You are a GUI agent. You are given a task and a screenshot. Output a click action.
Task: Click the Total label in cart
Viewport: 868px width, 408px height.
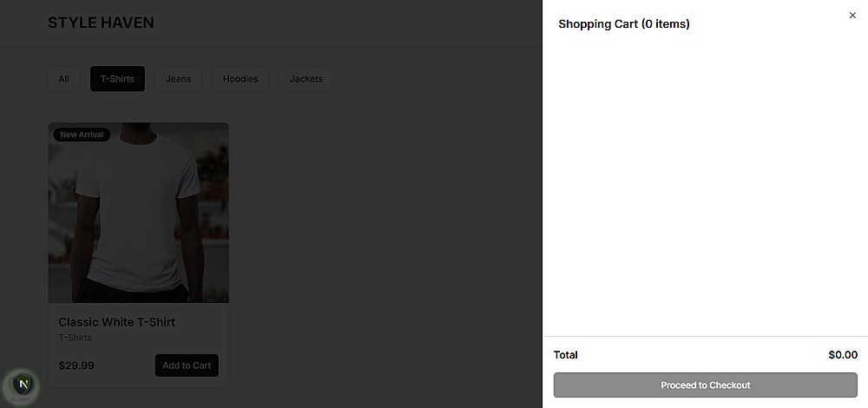point(566,355)
